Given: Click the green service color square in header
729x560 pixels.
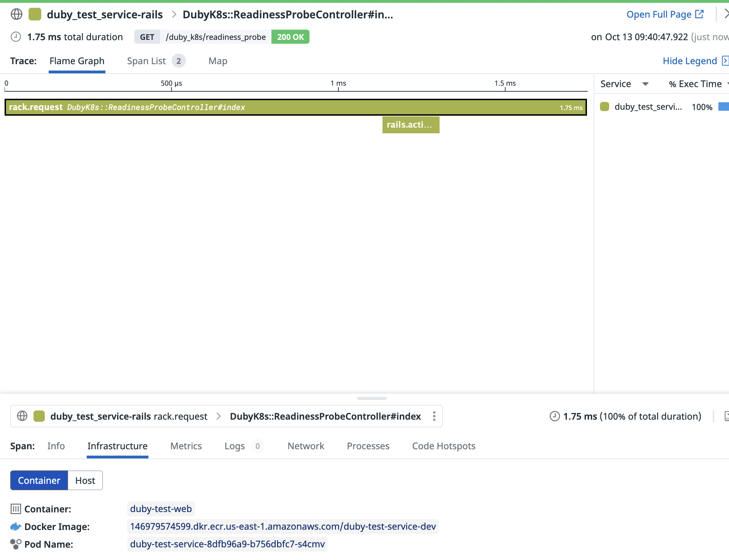Looking at the screenshot, I should tap(35, 14).
